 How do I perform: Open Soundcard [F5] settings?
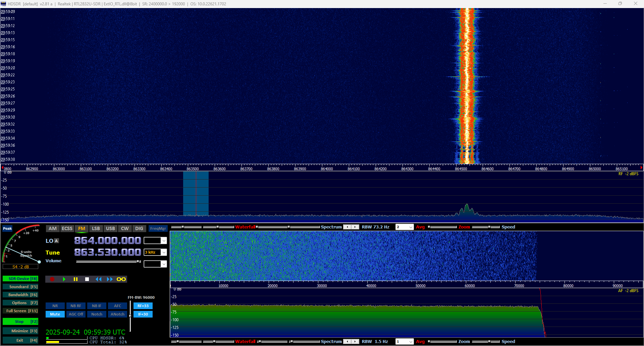click(x=20, y=287)
